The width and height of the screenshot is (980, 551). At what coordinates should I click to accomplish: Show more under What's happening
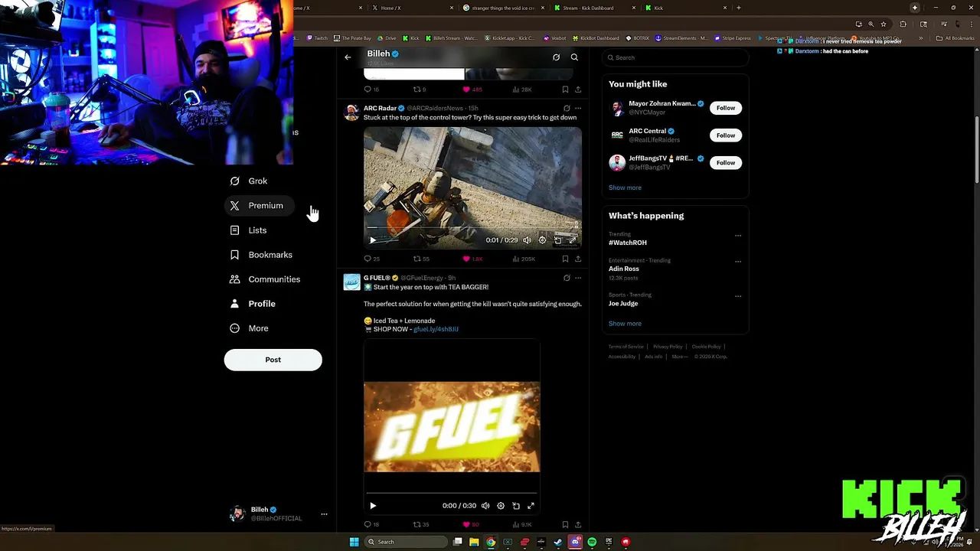[625, 324]
